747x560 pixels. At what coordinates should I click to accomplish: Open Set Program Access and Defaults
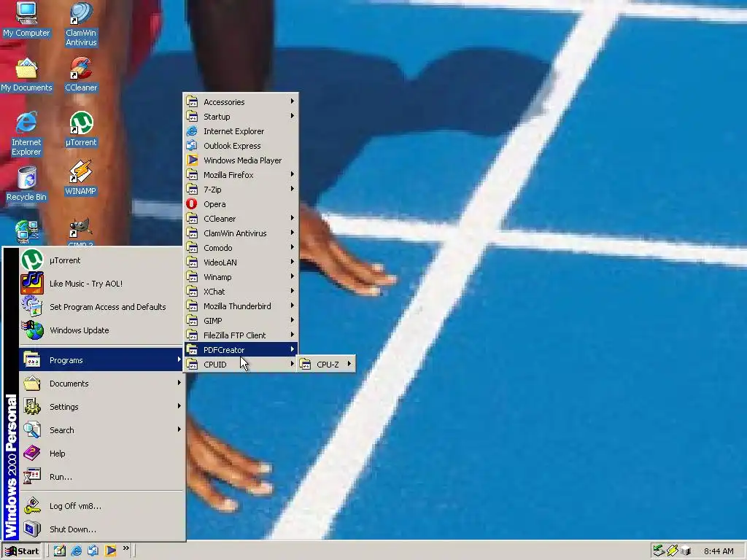click(101, 307)
